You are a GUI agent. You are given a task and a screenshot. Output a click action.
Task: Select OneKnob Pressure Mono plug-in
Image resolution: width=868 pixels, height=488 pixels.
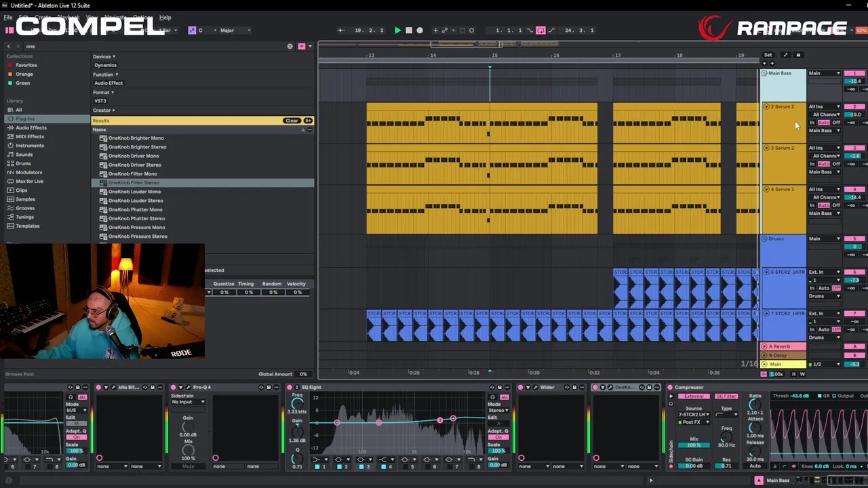click(136, 228)
